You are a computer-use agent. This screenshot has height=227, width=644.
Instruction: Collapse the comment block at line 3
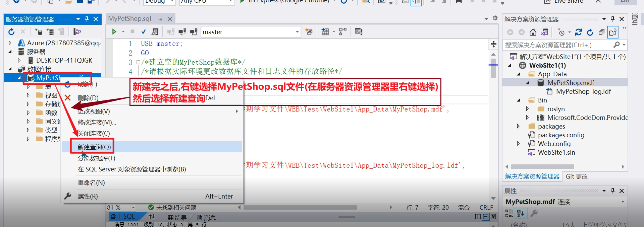click(x=138, y=62)
